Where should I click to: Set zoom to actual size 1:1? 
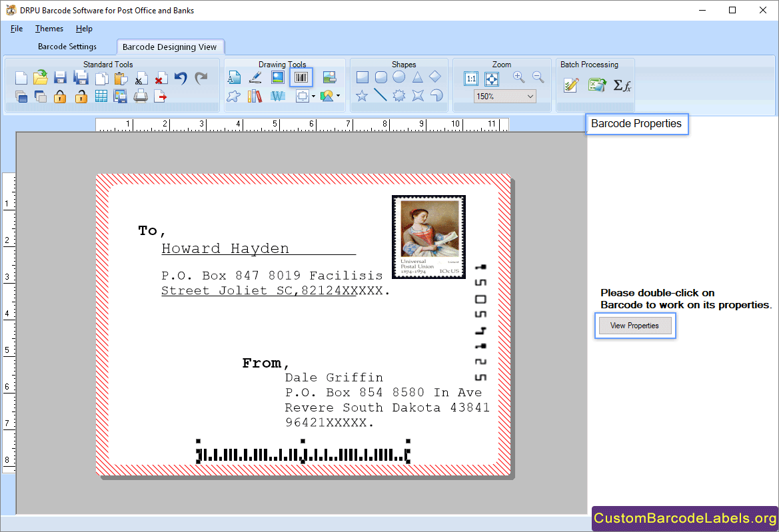pyautogui.click(x=471, y=79)
